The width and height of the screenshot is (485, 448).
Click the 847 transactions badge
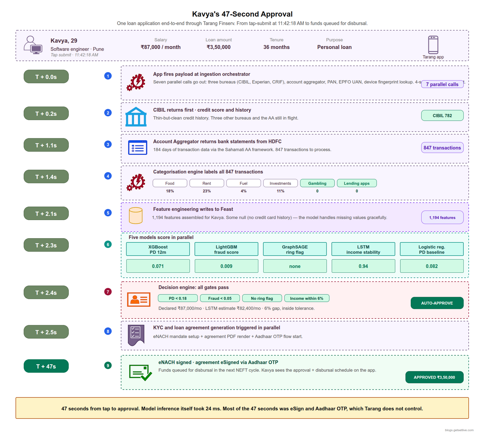[442, 148]
